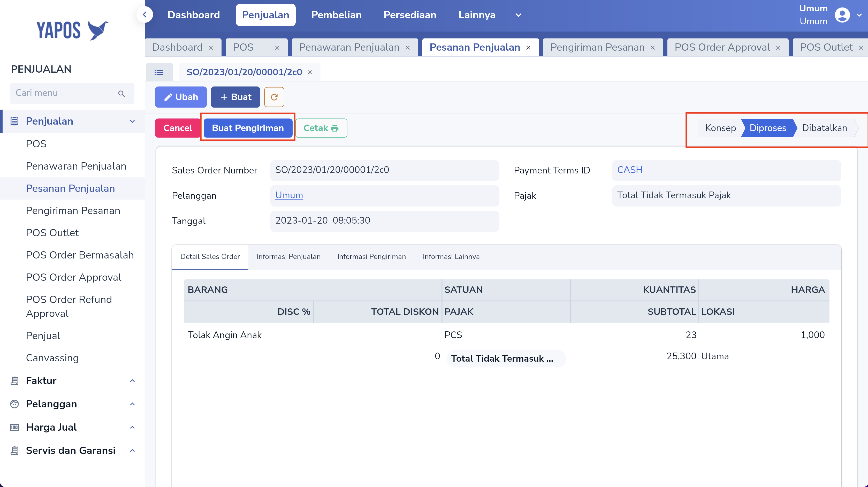Open POS in the sidebar
The width and height of the screenshot is (868, 487).
(36, 144)
